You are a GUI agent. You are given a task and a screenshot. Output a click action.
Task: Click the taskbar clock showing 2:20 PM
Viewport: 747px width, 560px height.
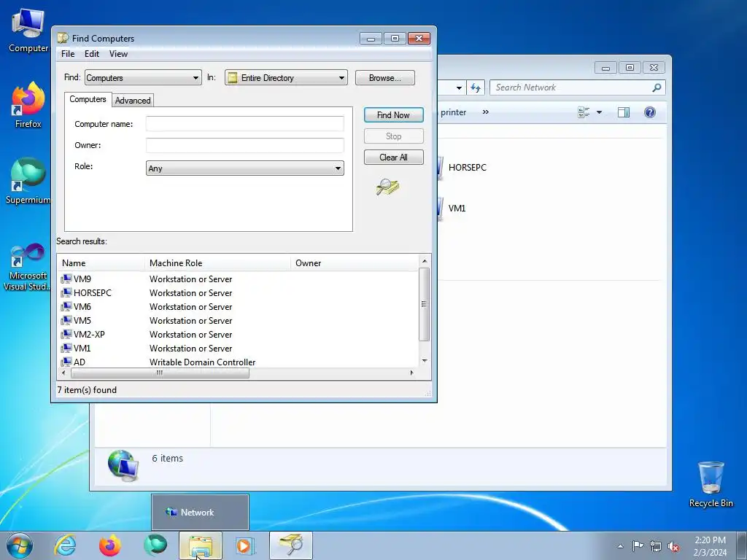pos(710,546)
